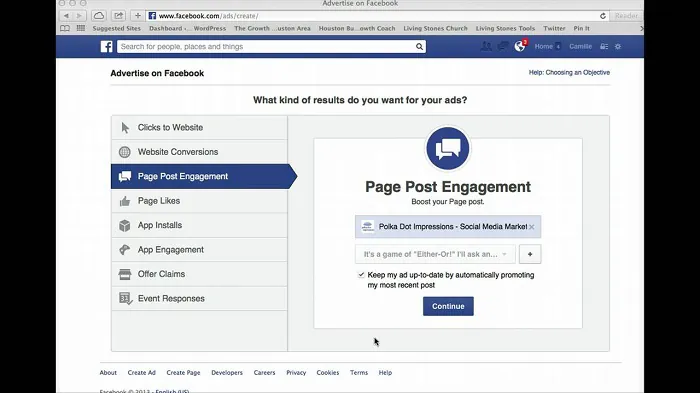Select Offer Claims objective
This screenshot has height=393, width=700.
(x=199, y=274)
